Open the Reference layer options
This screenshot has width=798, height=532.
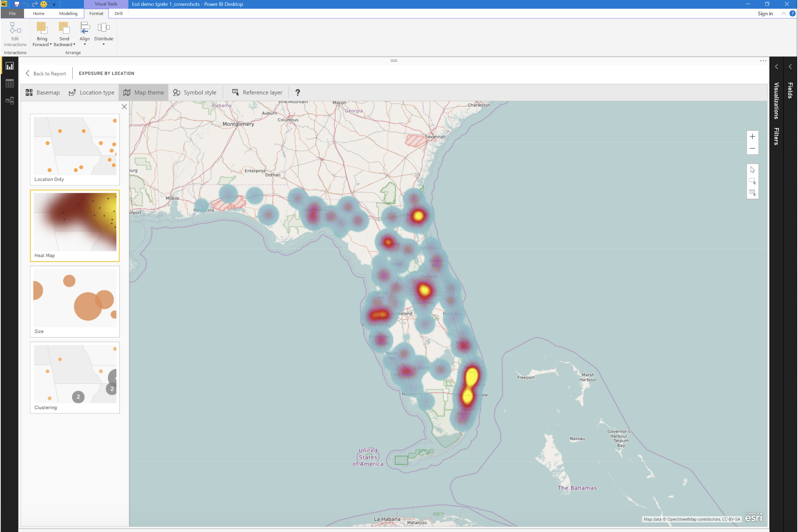click(x=257, y=92)
